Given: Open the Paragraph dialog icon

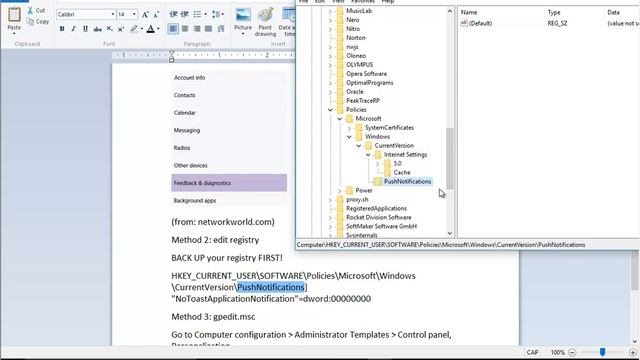Looking at the screenshot, I should click(x=221, y=29).
